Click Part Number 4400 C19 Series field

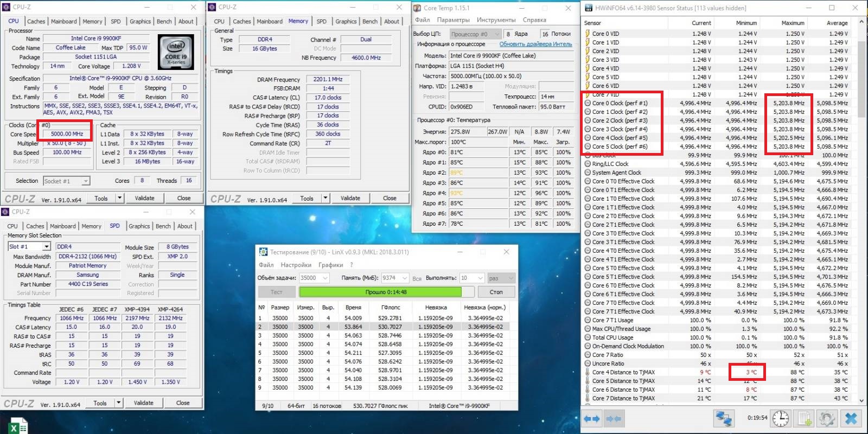coord(88,284)
